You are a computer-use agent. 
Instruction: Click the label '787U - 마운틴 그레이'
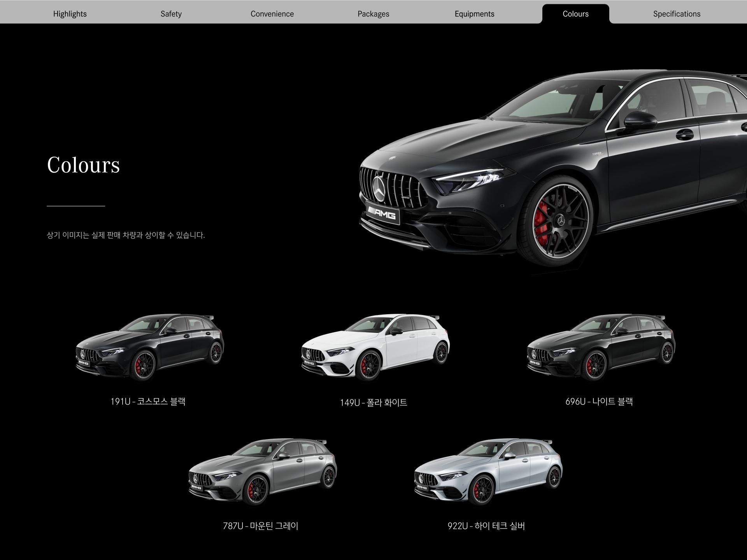click(x=261, y=526)
